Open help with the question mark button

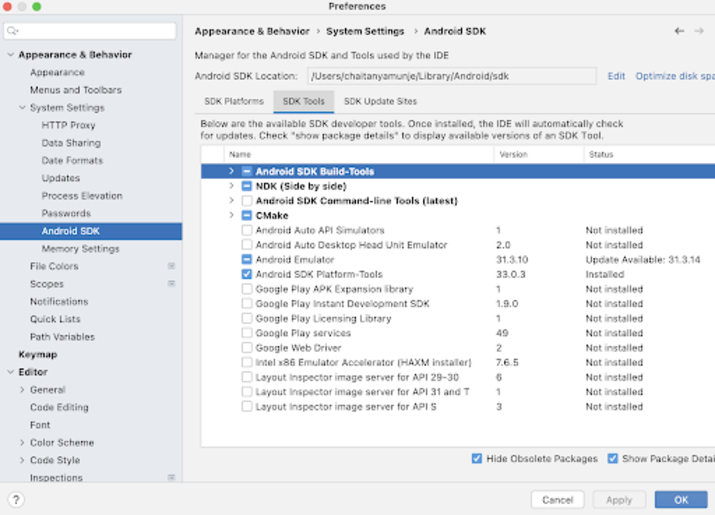(x=16, y=499)
